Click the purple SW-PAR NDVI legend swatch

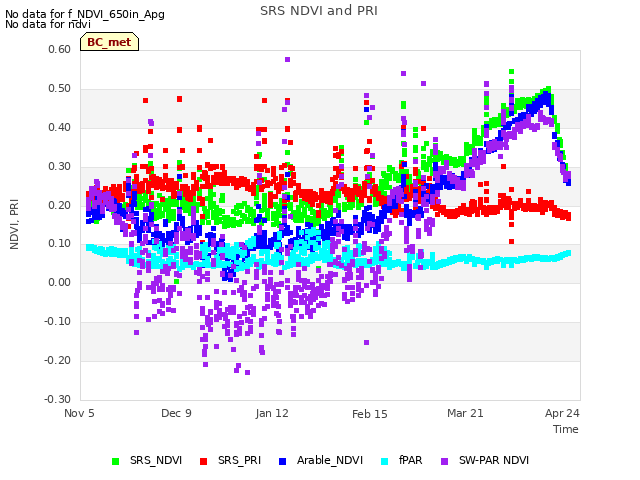[444, 461]
